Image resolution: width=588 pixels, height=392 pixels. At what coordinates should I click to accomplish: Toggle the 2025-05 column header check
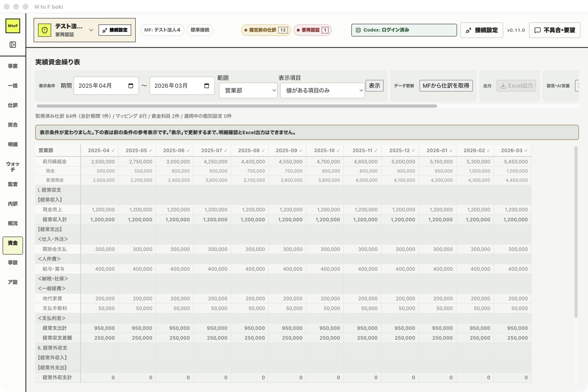pyautogui.click(x=151, y=151)
